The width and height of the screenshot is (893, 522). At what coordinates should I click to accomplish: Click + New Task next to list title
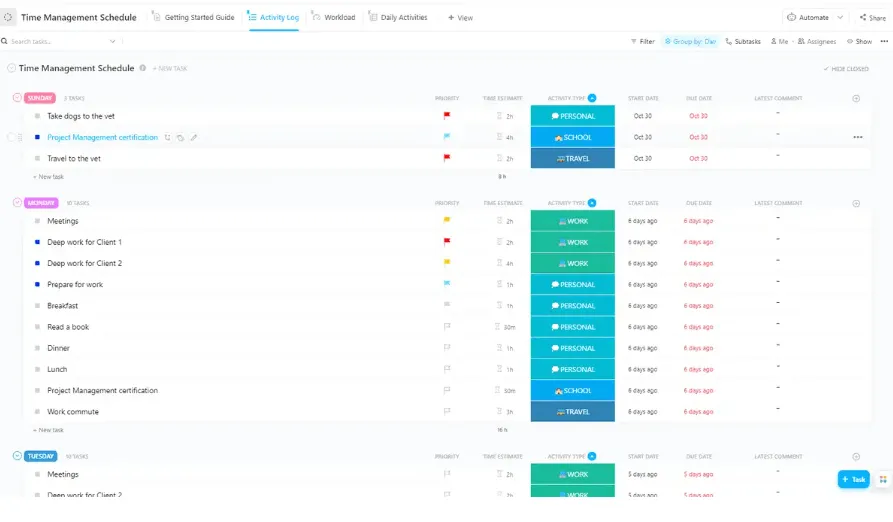170,68
